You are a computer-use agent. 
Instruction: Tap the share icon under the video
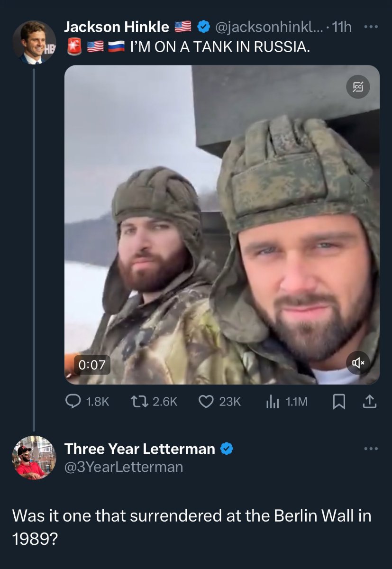tap(370, 402)
